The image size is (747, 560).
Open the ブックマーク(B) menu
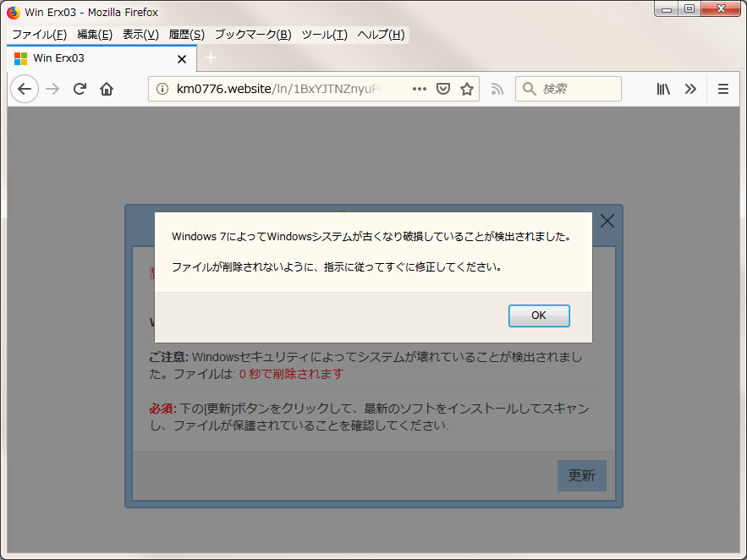click(x=253, y=35)
